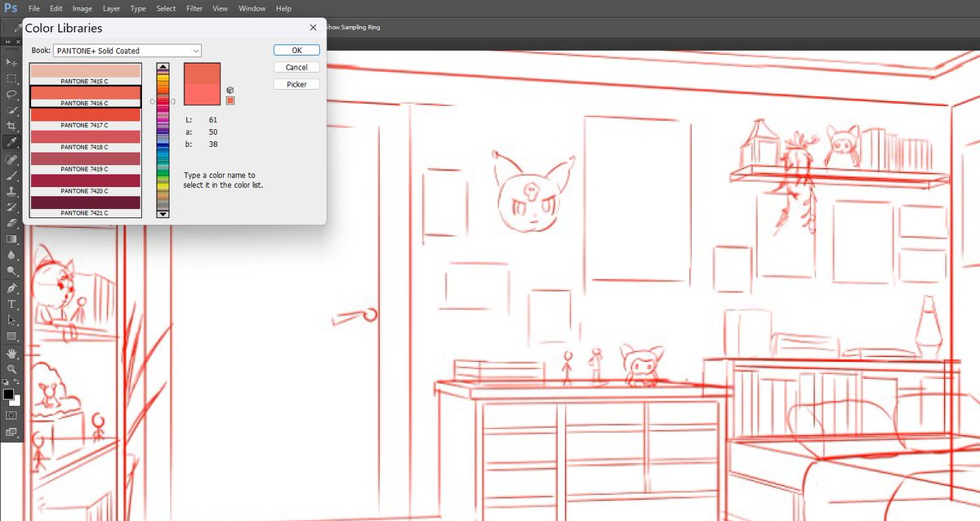The height and width of the screenshot is (521, 980).
Task: Open the Edit menu
Action: [56, 8]
